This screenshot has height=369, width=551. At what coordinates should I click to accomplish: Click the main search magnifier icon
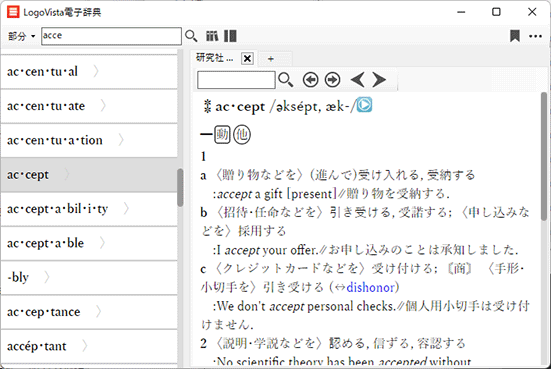(x=191, y=36)
